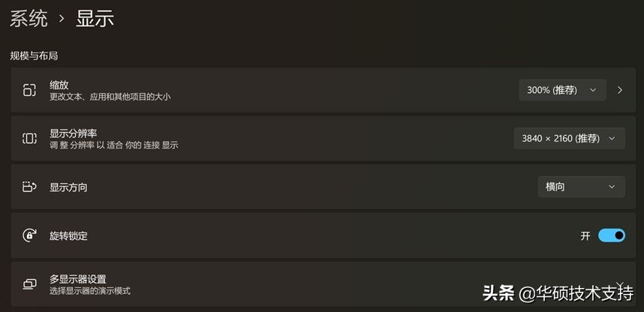This screenshot has width=644, height=312.
Task: Click the 显示 breadcrumb title
Action: [95, 19]
